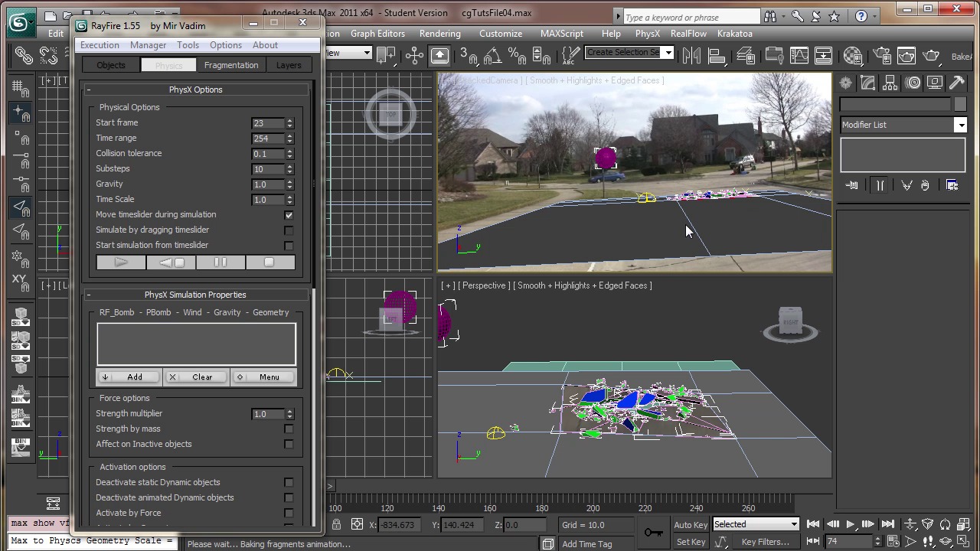Toggle the Angle Snap tool
Screen dimensions: 980x551
(492, 55)
